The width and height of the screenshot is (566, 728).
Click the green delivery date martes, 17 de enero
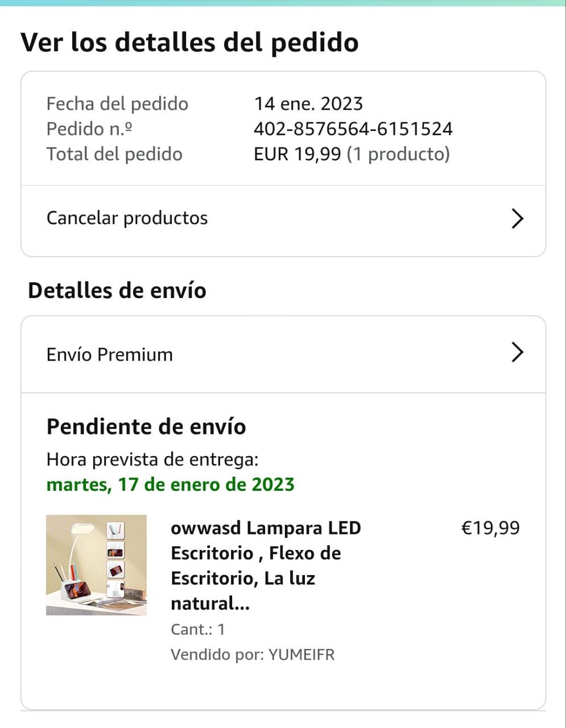pos(170,485)
